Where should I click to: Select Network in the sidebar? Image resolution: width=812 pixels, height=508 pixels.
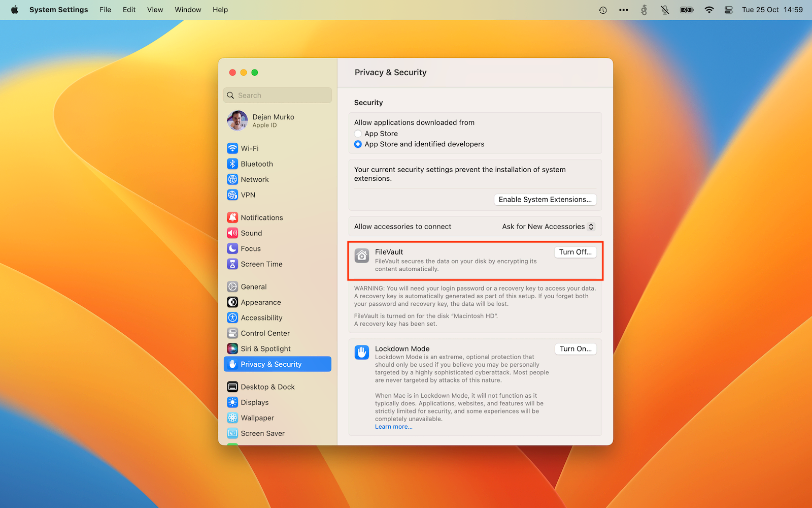click(254, 179)
